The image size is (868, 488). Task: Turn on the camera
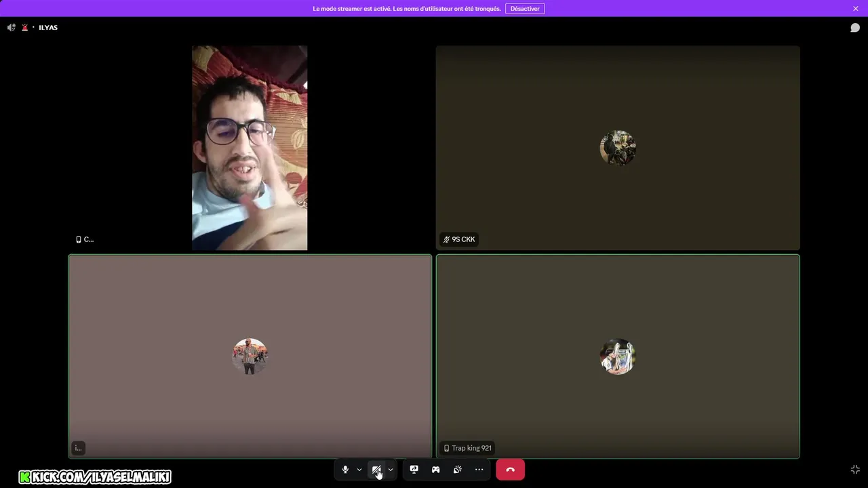point(376,470)
